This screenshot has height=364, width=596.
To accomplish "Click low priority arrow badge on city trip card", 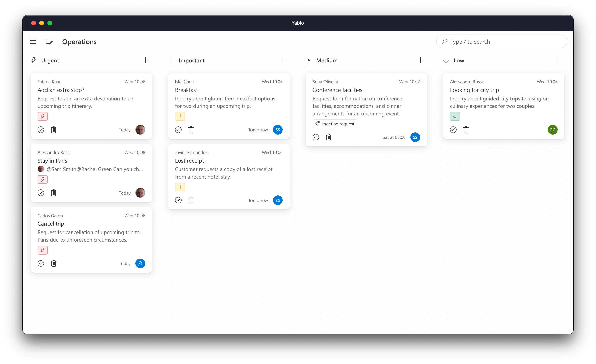I will (455, 116).
